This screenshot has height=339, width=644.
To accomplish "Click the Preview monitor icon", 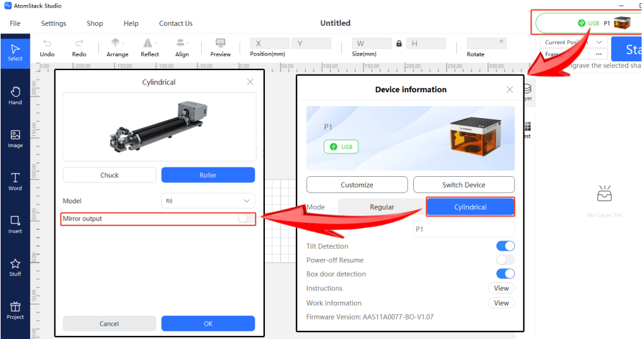I will tap(221, 43).
